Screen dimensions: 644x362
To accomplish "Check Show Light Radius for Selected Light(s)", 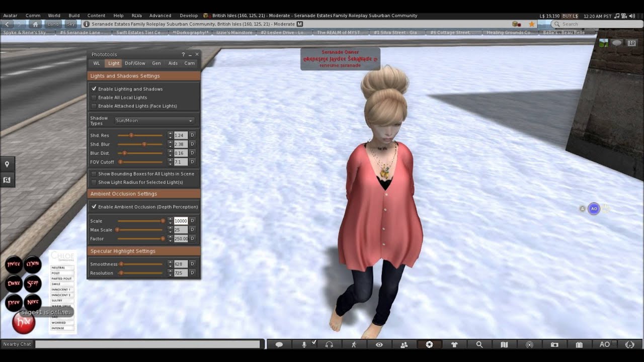I will tap(94, 182).
